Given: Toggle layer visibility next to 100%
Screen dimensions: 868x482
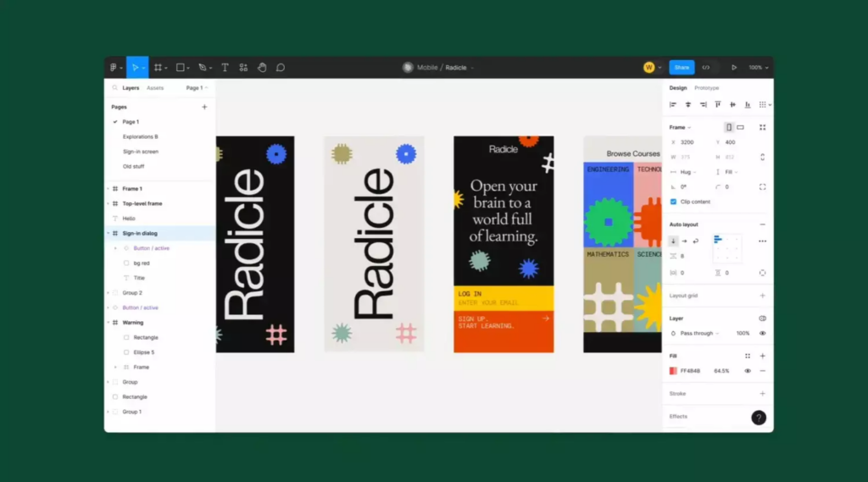Looking at the screenshot, I should point(762,334).
